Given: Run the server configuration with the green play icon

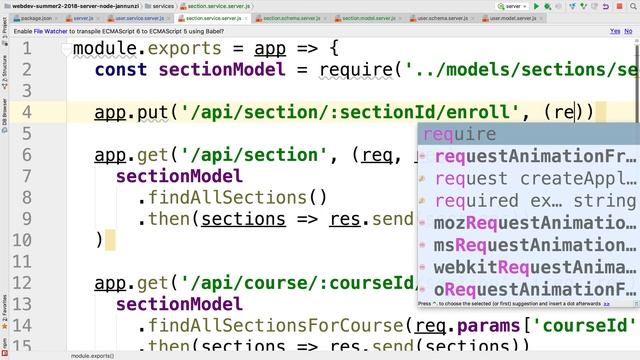Looking at the screenshot, I should pyautogui.click(x=537, y=6).
